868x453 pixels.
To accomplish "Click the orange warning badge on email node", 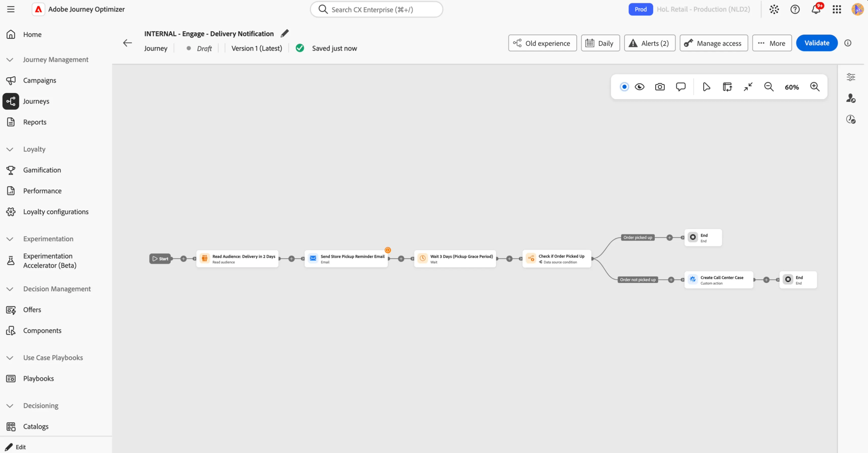I will pos(388,250).
